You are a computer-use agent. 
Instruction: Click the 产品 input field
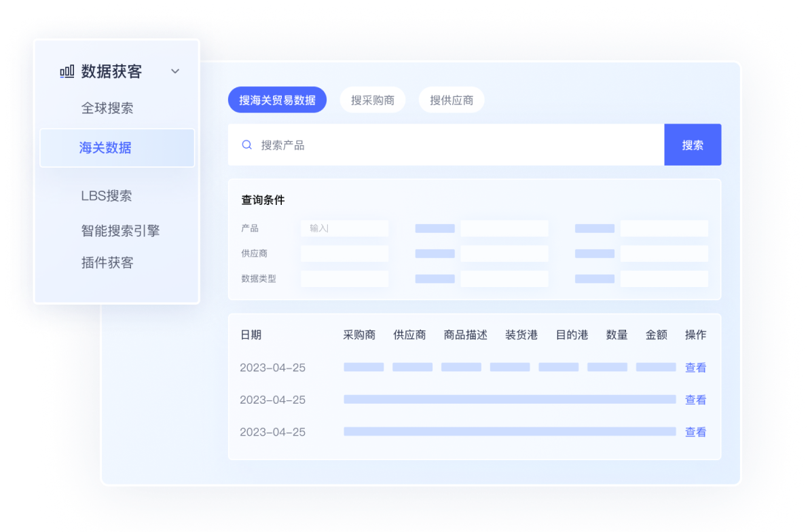click(345, 228)
